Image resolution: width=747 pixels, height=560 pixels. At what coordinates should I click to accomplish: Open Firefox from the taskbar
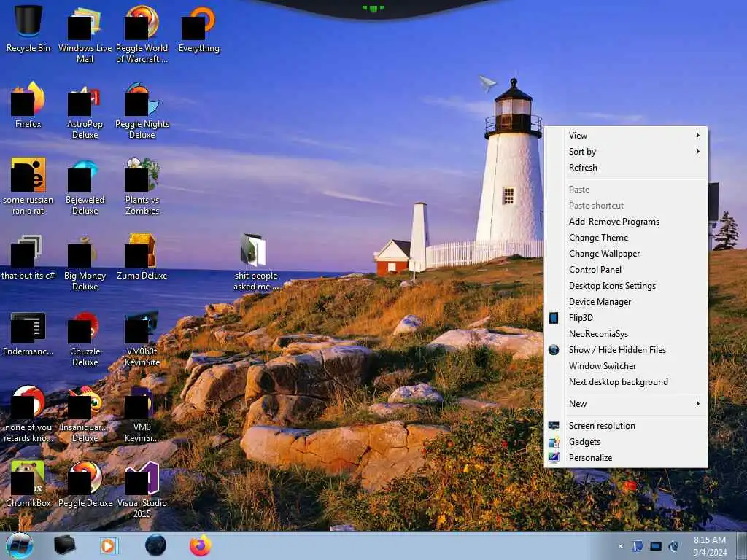201,545
